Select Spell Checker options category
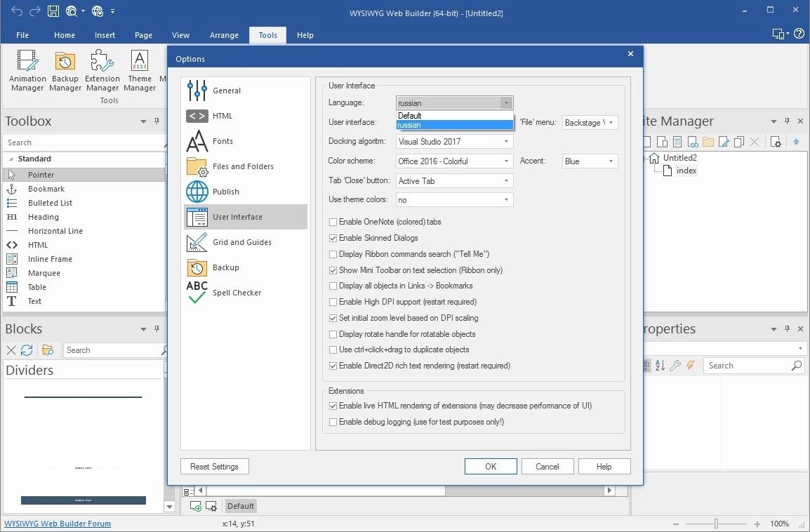 (x=246, y=293)
